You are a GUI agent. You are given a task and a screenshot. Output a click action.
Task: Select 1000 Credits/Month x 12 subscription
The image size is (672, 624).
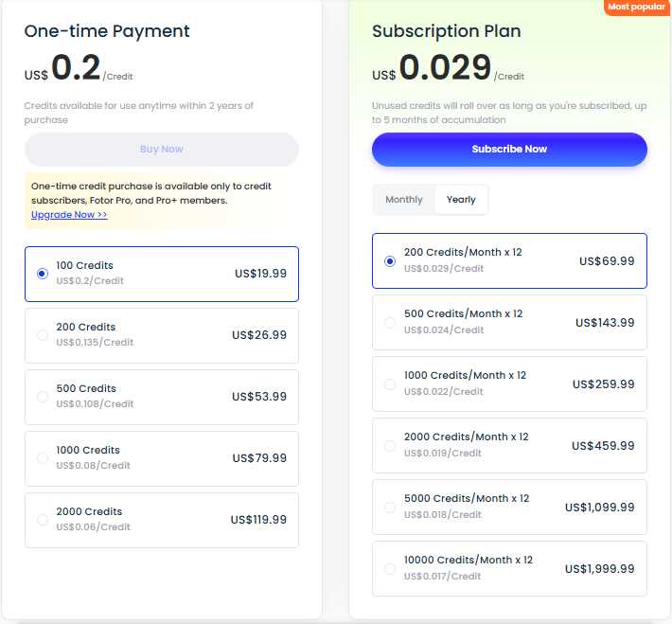coord(390,383)
